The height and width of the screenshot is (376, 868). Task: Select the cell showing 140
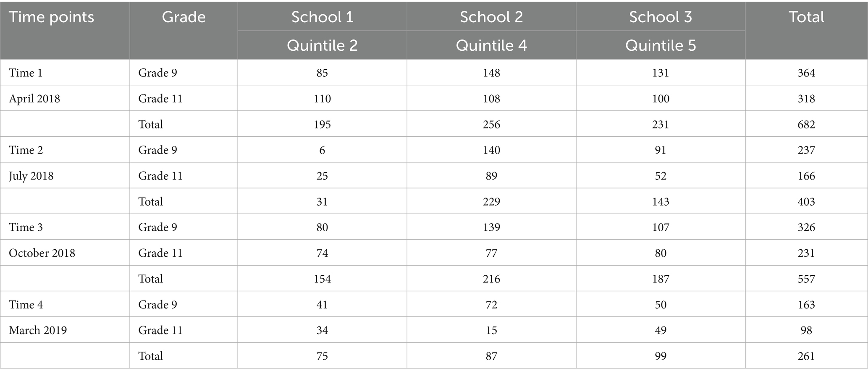[491, 150]
